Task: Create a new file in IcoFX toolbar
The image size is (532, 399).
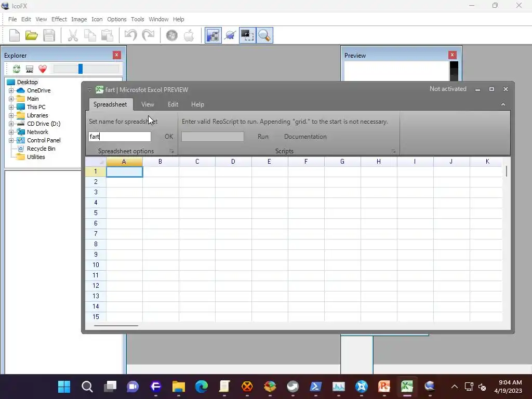Action: (15, 35)
